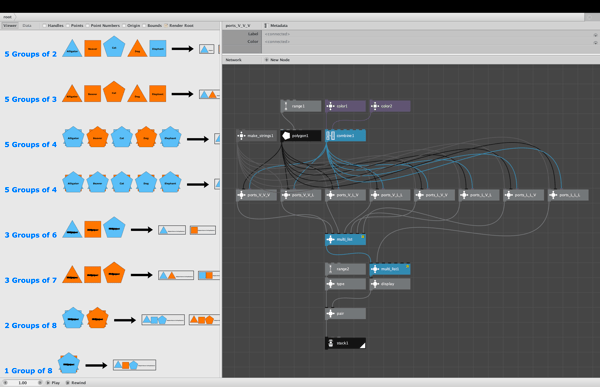The height and width of the screenshot is (387, 600).
Task: Select the ports_L_L_L node
Action: 568,195
